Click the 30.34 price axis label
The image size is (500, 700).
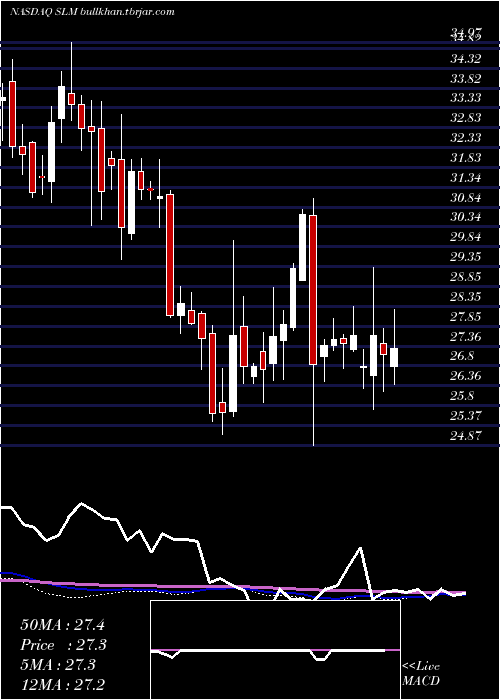point(466,217)
